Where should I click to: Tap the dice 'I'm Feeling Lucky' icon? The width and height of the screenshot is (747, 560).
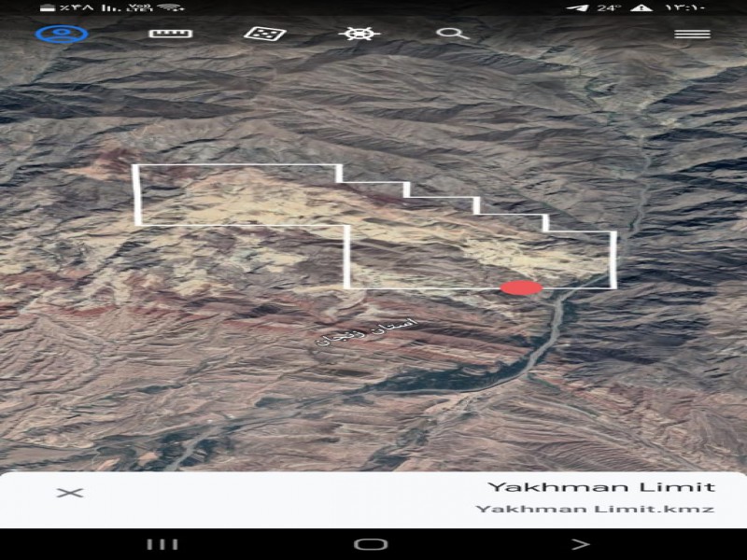pyautogui.click(x=265, y=35)
